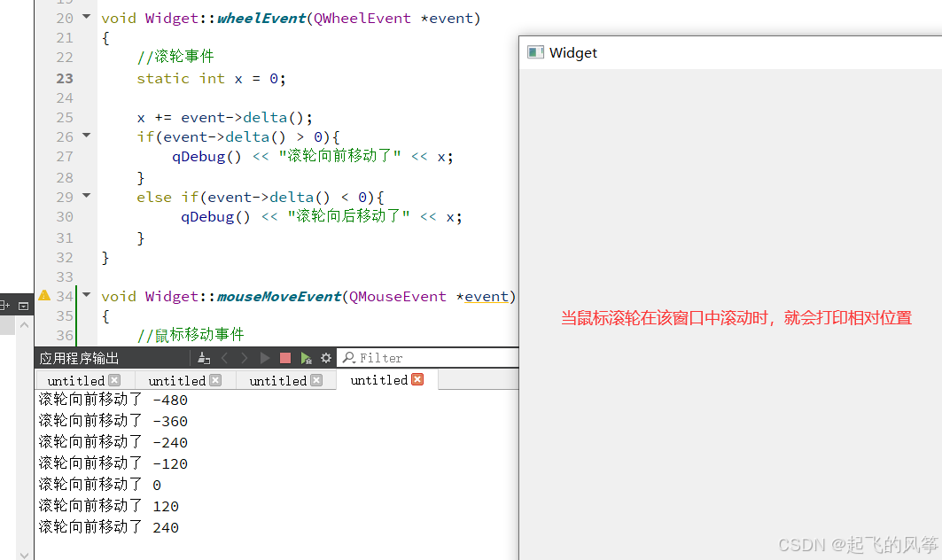The width and height of the screenshot is (942, 560).
Task: Click output line showing -240
Action: pos(113,442)
